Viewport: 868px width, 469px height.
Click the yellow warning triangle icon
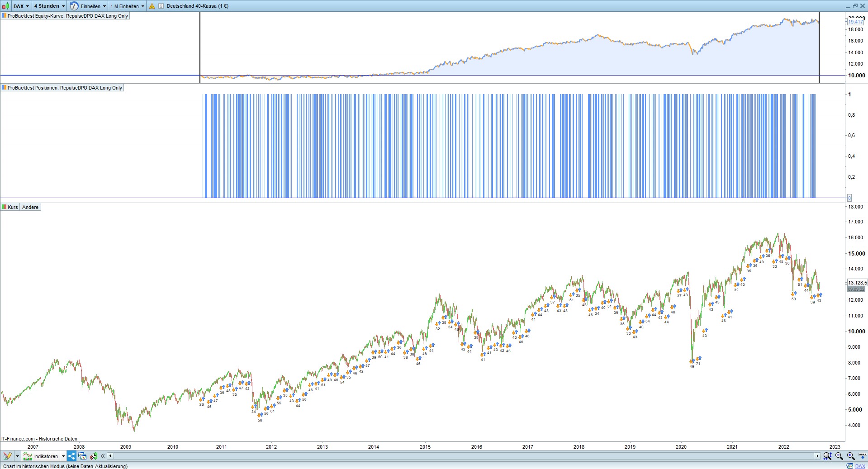(152, 6)
